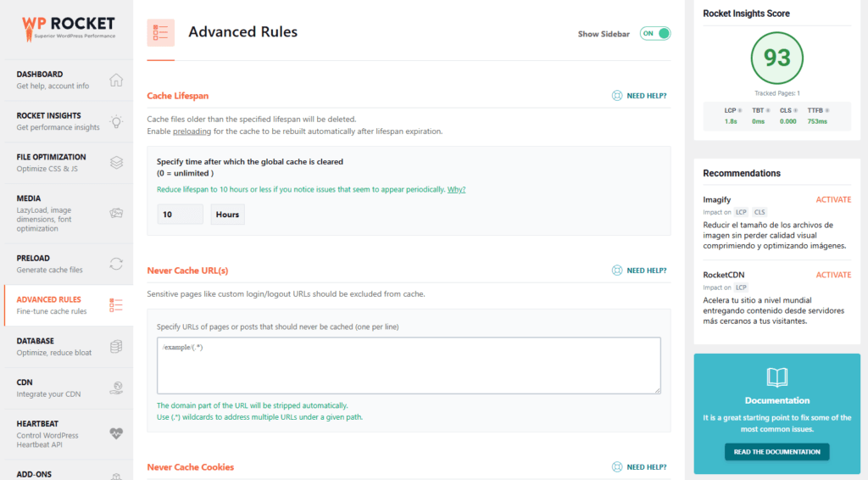Viewport: 868px width, 480px height.
Task: Click the Rocket Insights Score heading
Action: pyautogui.click(x=746, y=14)
